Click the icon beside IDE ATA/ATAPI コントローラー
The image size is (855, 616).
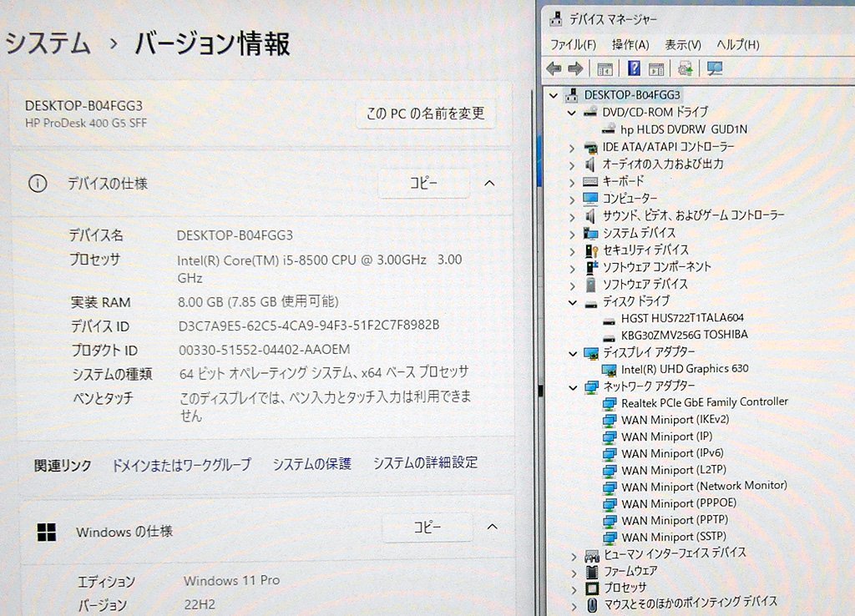(590, 147)
